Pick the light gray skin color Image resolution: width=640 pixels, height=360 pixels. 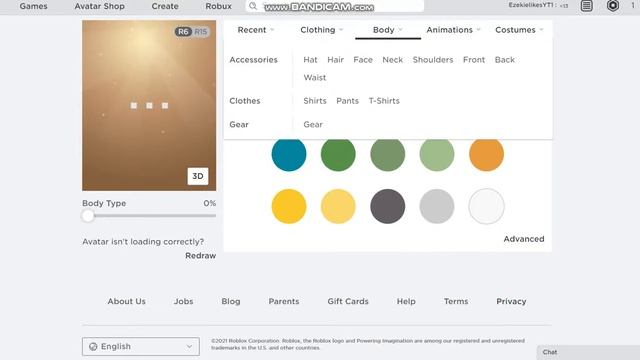click(x=437, y=206)
